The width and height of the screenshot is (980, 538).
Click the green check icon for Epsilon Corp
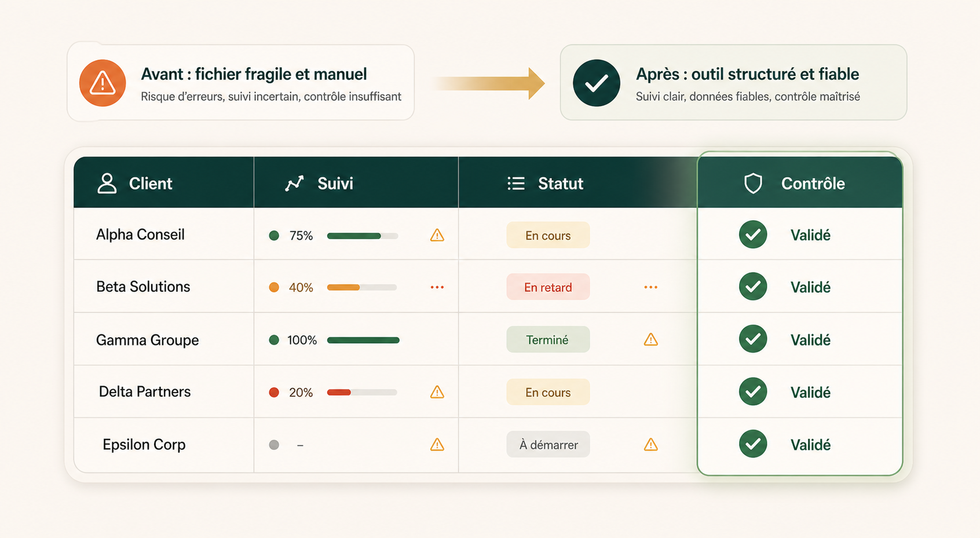click(x=753, y=444)
